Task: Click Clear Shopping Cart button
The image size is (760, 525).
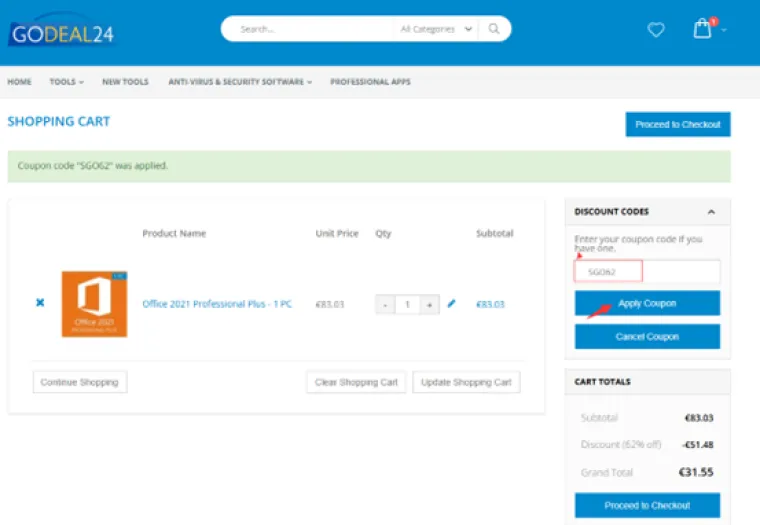Action: tap(356, 382)
